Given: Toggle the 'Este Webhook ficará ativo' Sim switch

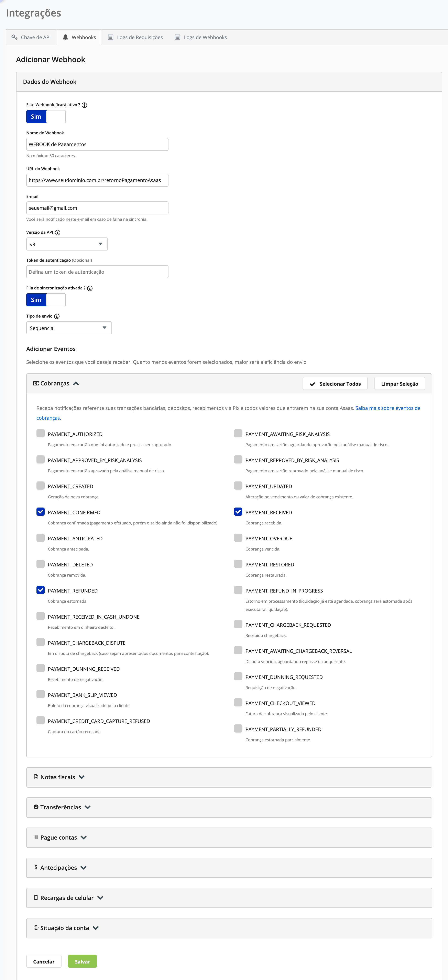Looking at the screenshot, I should pos(46,117).
